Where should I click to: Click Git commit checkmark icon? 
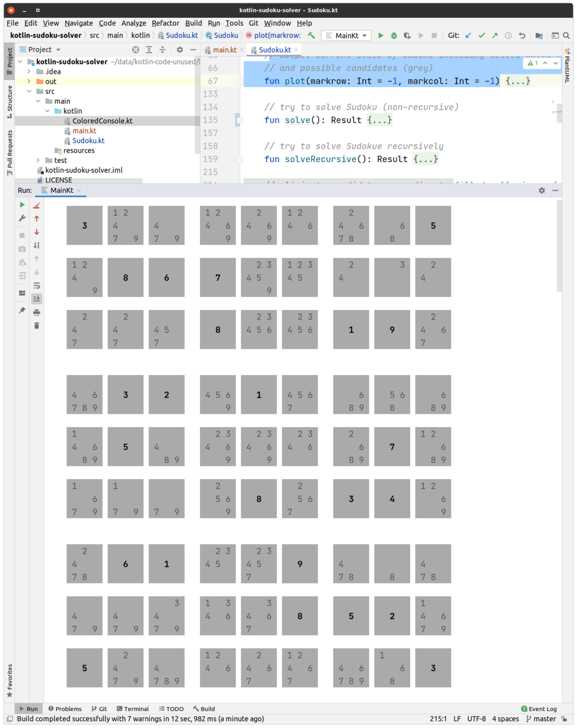click(x=482, y=36)
